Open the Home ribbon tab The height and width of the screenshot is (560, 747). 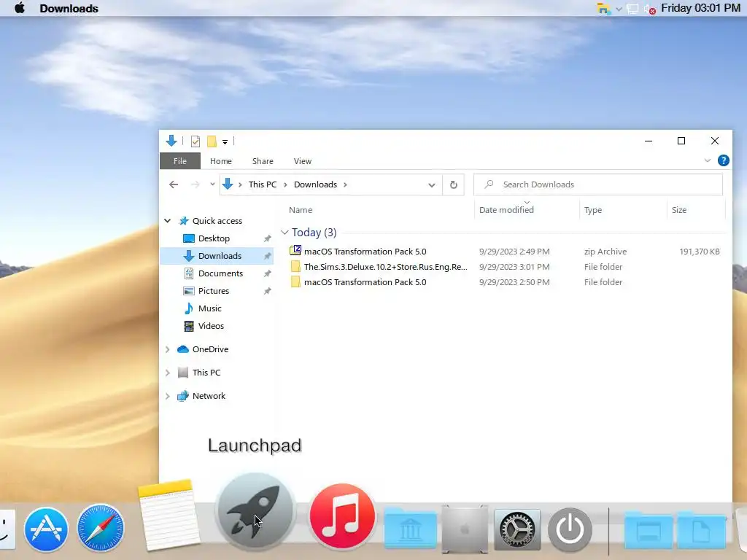pos(221,161)
